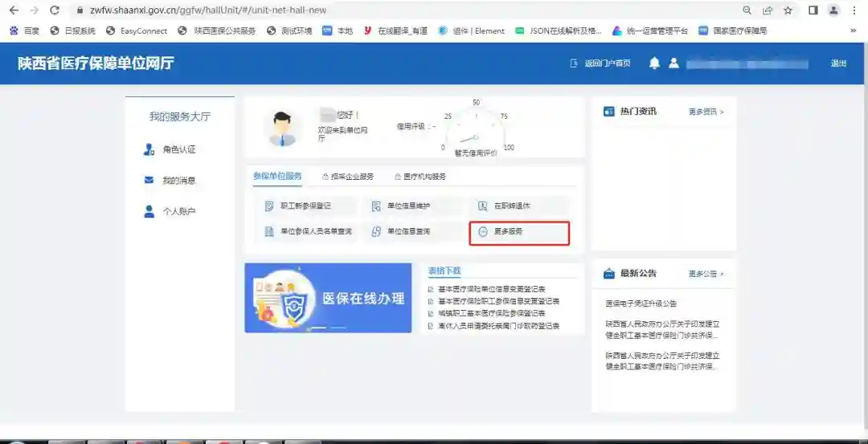
Task: Expand 更多资讯 in hot news panel
Action: [x=706, y=112]
